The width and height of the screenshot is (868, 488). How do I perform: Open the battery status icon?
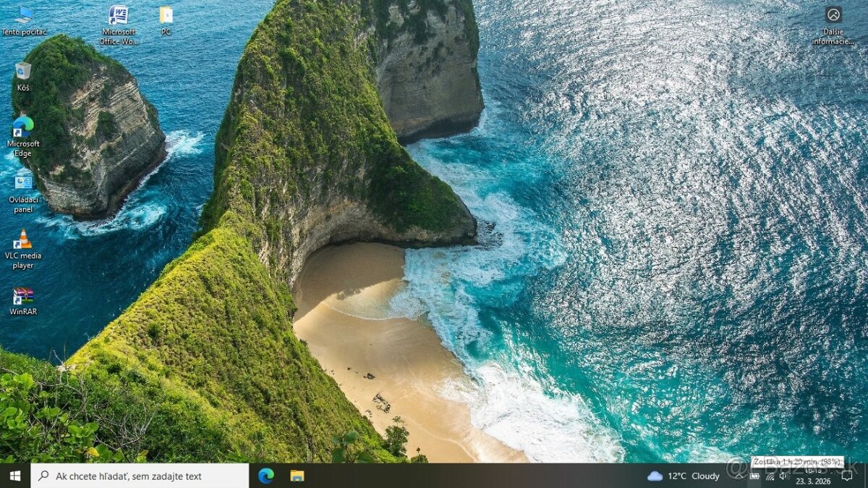(x=755, y=476)
